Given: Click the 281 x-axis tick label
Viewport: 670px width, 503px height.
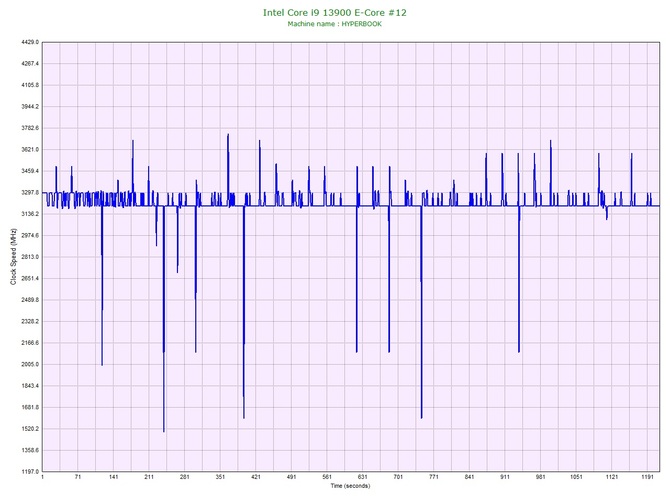Looking at the screenshot, I should pyautogui.click(x=185, y=477).
